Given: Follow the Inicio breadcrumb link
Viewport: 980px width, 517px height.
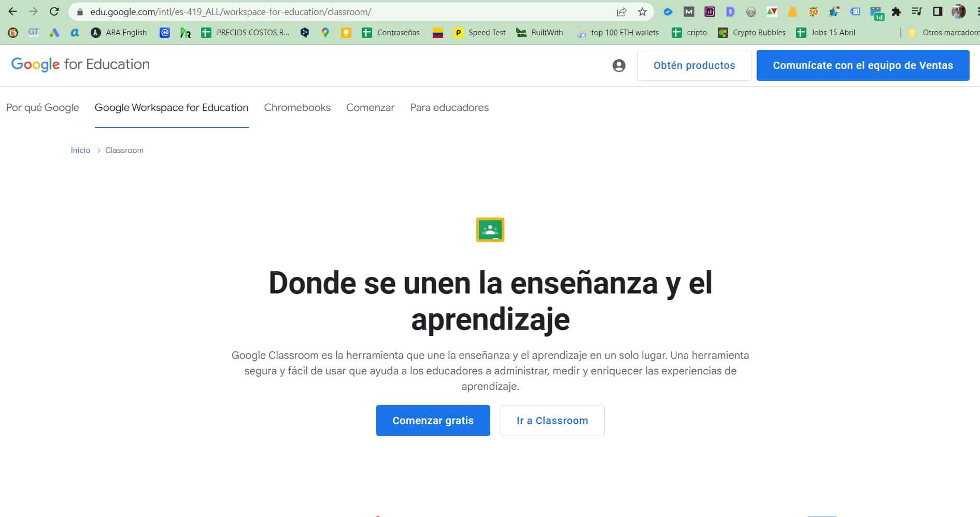Looking at the screenshot, I should 80,150.
